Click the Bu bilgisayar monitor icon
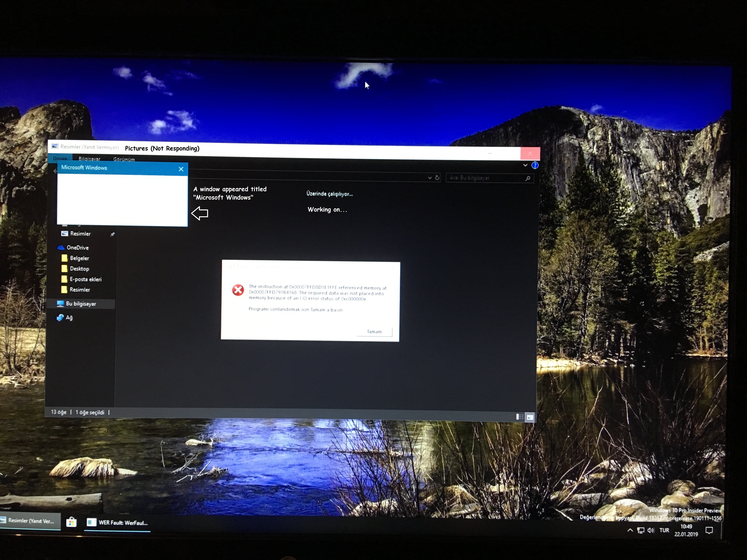This screenshot has height=560, width=747. (60, 304)
